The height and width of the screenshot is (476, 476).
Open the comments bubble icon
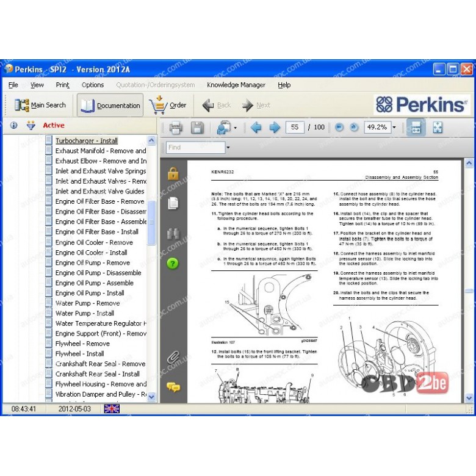click(x=173, y=387)
